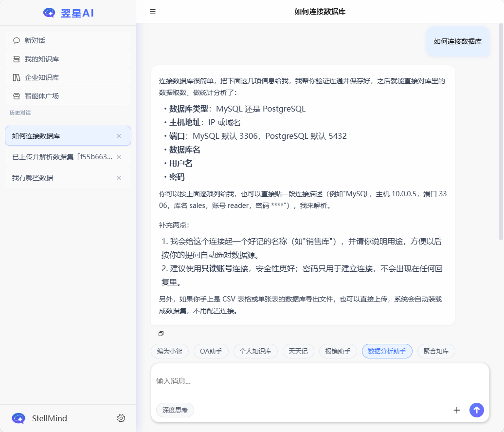Toggle the 深度思考 deep thinking option
This screenshot has height=432, width=504.
pyautogui.click(x=175, y=410)
